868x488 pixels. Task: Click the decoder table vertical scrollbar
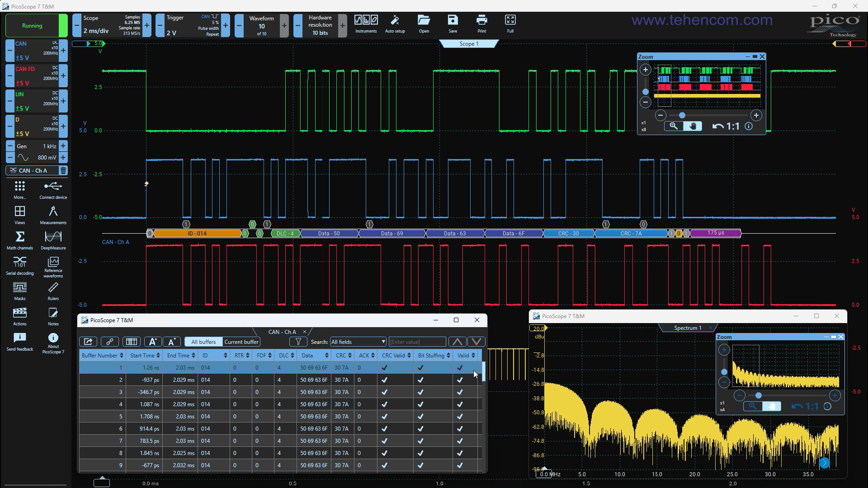484,371
